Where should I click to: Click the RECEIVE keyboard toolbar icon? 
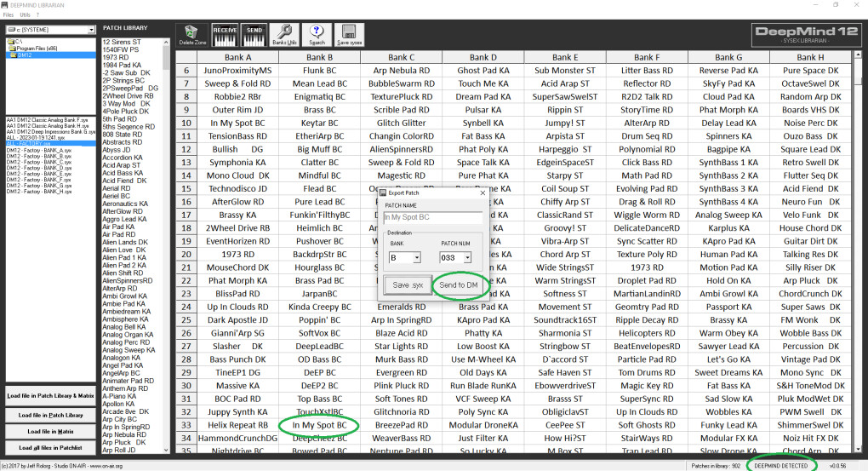click(225, 35)
